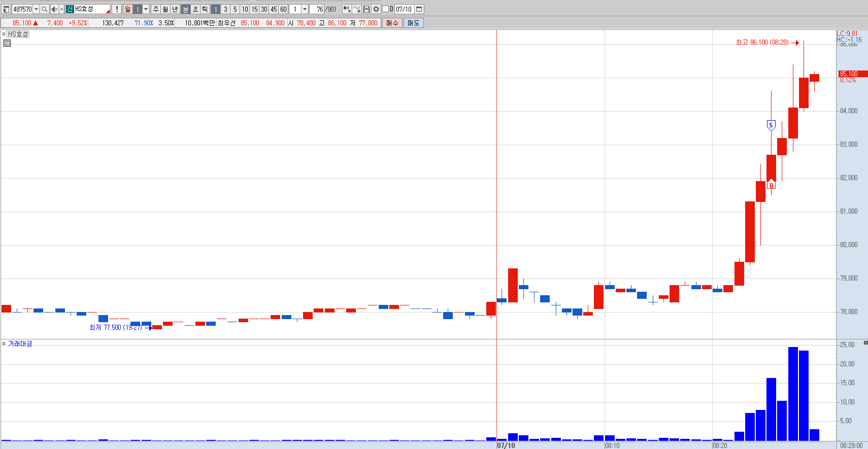868x449 pixels.
Task: Click the opening price 78,400
Action: pyautogui.click(x=306, y=23)
